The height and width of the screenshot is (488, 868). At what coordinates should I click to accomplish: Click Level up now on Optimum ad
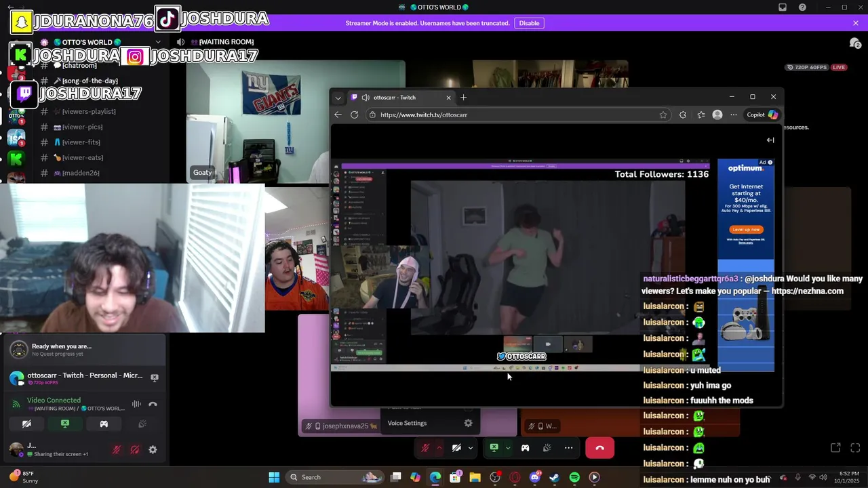pyautogui.click(x=746, y=230)
